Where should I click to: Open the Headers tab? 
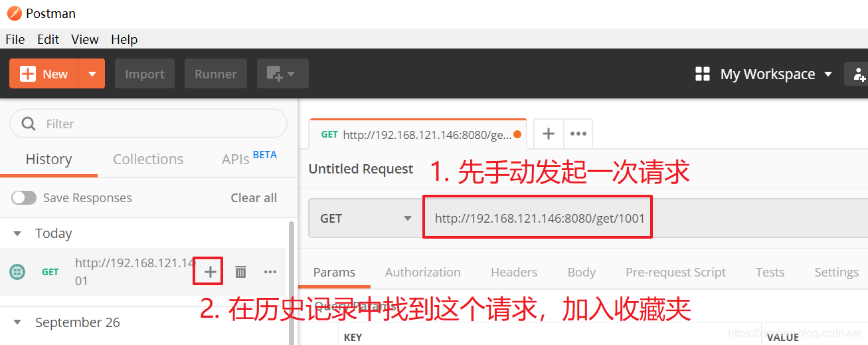click(x=514, y=272)
